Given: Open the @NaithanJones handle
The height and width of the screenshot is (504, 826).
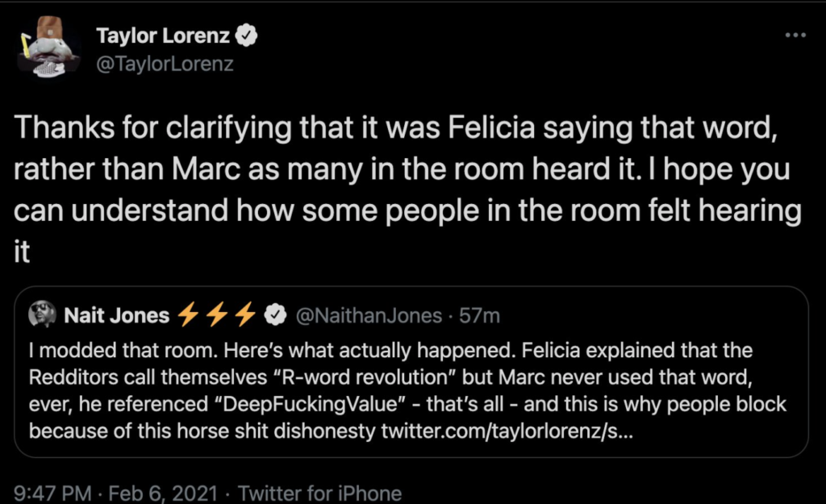Looking at the screenshot, I should (369, 316).
